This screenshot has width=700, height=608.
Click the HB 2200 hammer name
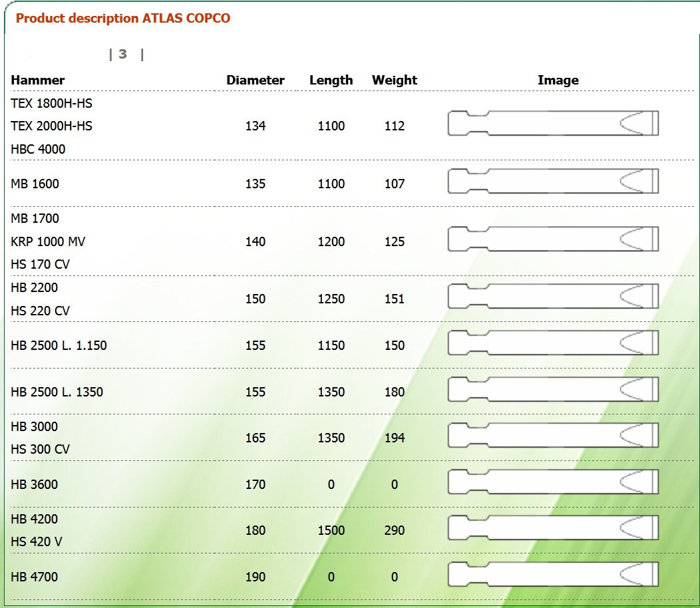[x=35, y=287]
